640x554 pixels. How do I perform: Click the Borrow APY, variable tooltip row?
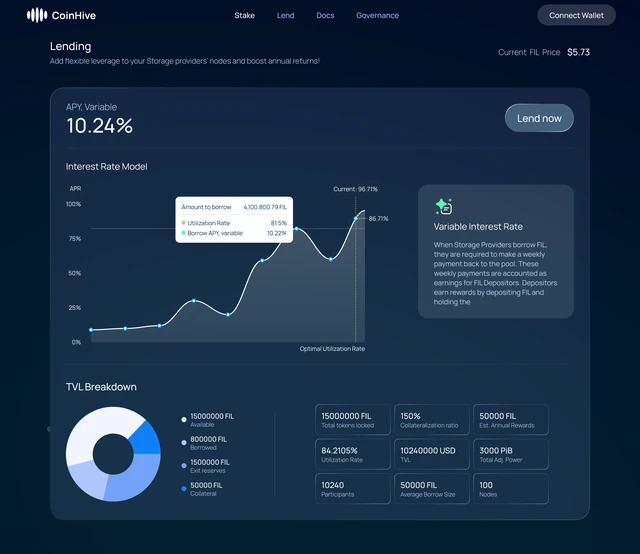(234, 233)
